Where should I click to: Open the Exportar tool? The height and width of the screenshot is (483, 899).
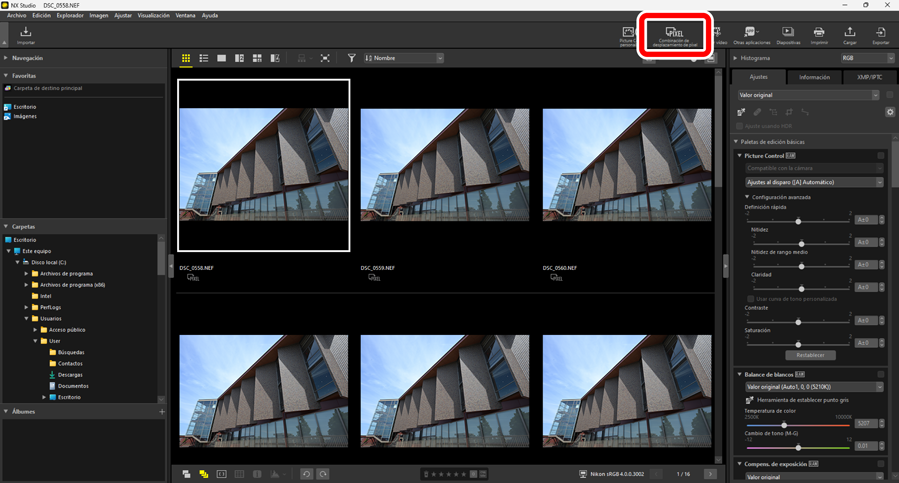pos(880,36)
